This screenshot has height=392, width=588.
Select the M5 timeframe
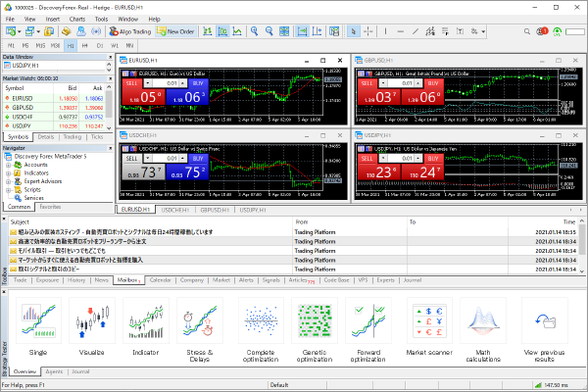tap(25, 46)
